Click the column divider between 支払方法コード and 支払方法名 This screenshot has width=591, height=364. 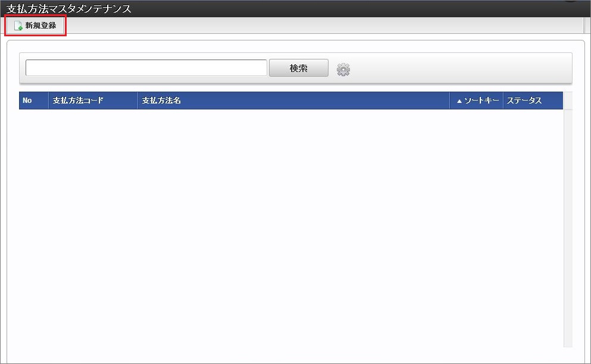coord(138,101)
